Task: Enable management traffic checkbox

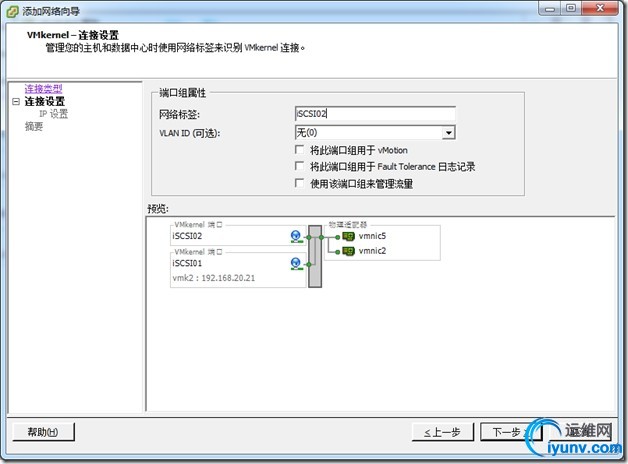Action: tap(299, 183)
